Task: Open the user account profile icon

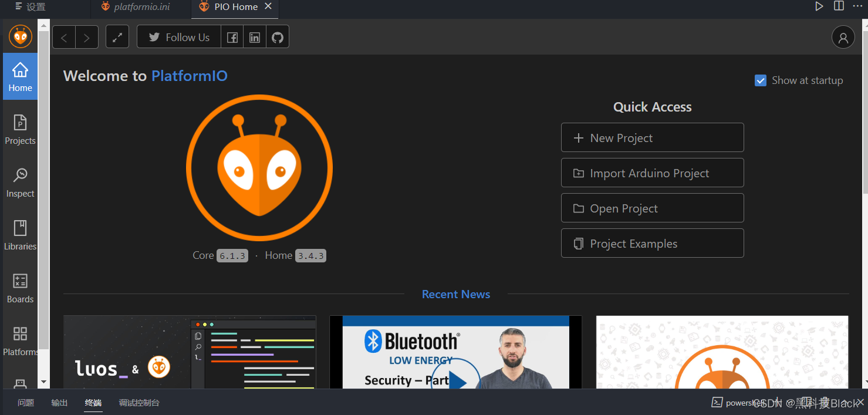Action: pos(843,37)
